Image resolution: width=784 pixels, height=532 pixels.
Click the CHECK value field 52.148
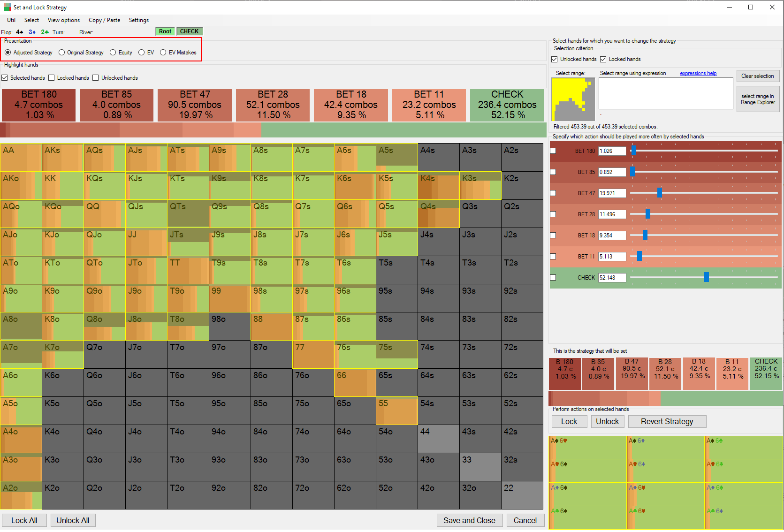pos(612,278)
